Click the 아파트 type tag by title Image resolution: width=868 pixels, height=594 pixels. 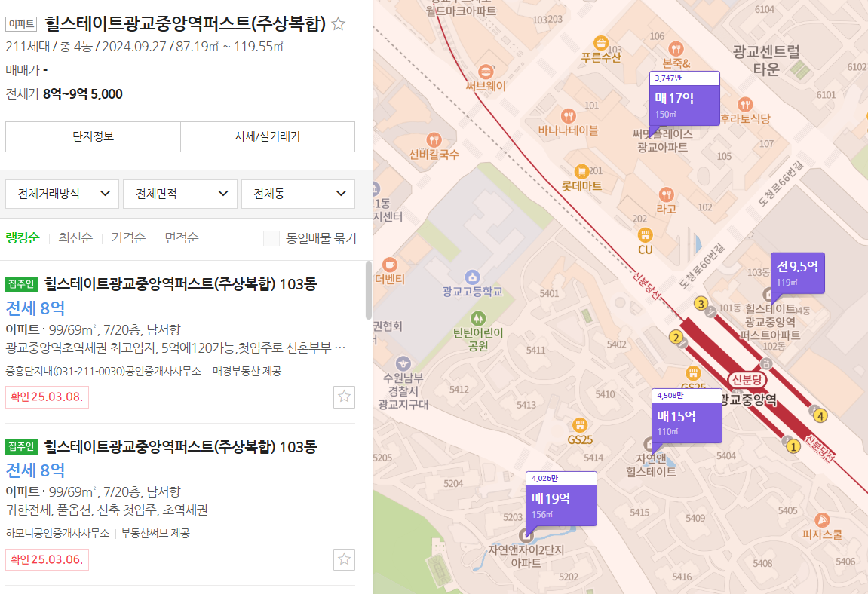pos(21,24)
